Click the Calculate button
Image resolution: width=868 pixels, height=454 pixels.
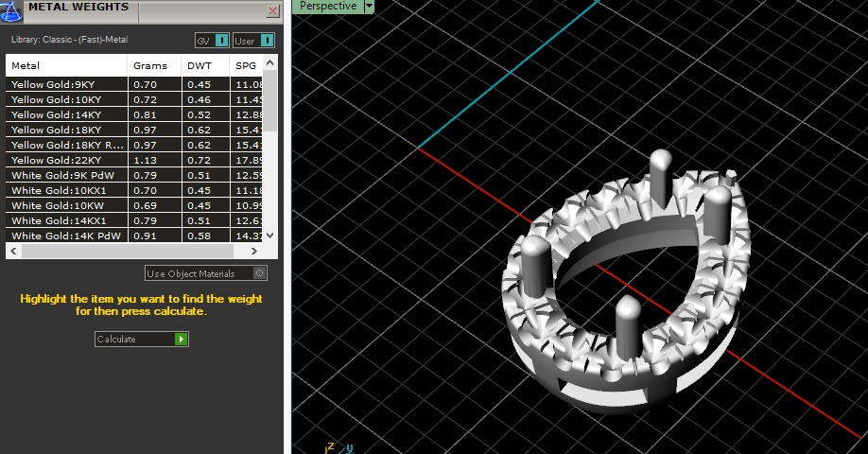click(142, 339)
